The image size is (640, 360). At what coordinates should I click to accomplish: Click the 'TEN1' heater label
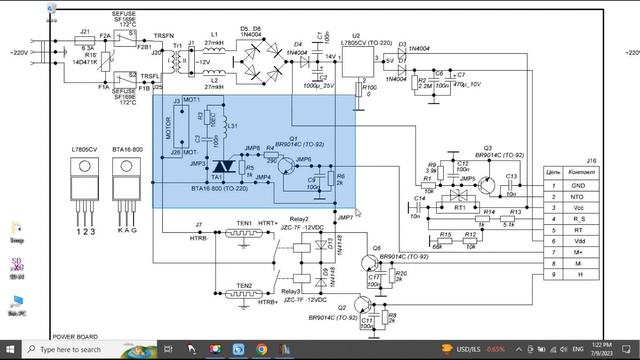click(244, 223)
